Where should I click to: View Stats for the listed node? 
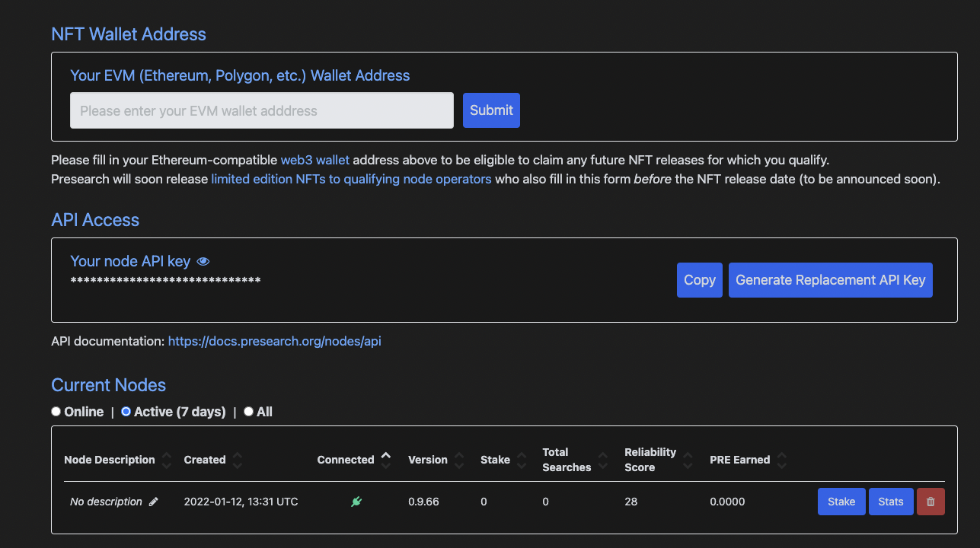(891, 502)
